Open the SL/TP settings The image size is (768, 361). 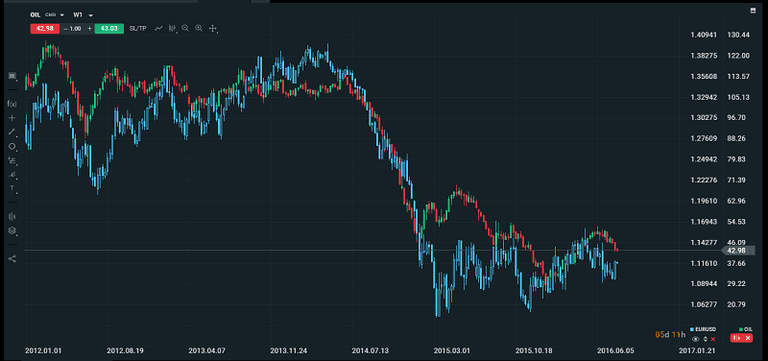pyautogui.click(x=138, y=28)
